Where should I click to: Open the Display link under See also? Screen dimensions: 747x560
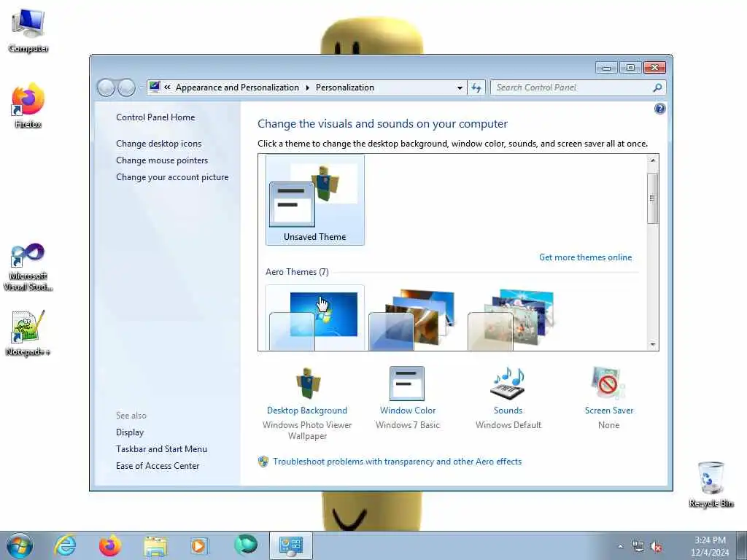point(130,432)
